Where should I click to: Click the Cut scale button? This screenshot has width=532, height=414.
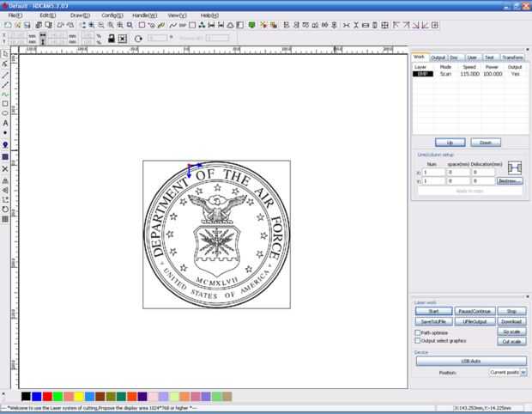tap(511, 341)
